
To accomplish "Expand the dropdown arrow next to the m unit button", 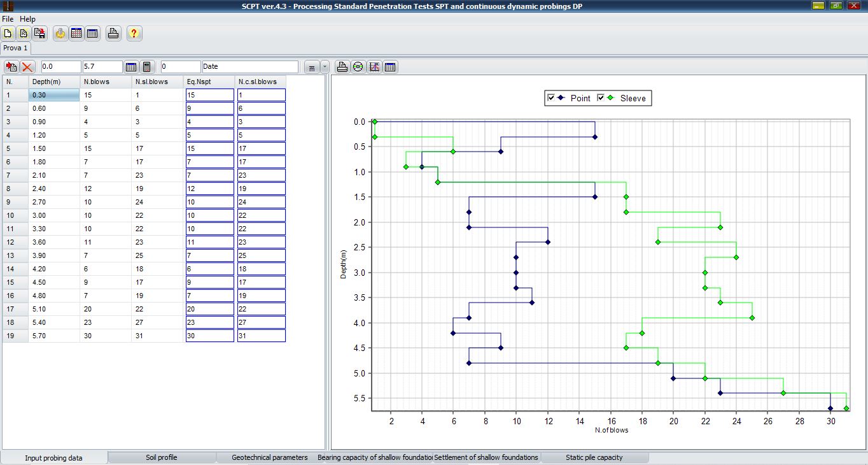I will (325, 67).
